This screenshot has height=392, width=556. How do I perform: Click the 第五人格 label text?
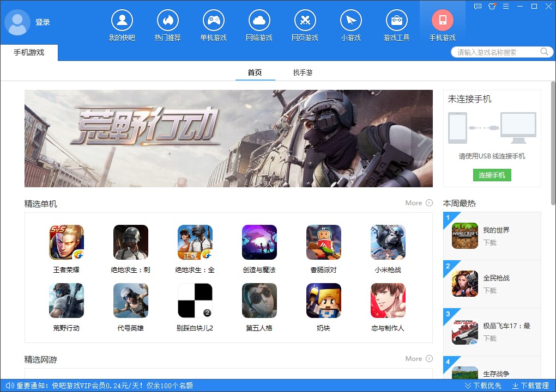pos(259,328)
